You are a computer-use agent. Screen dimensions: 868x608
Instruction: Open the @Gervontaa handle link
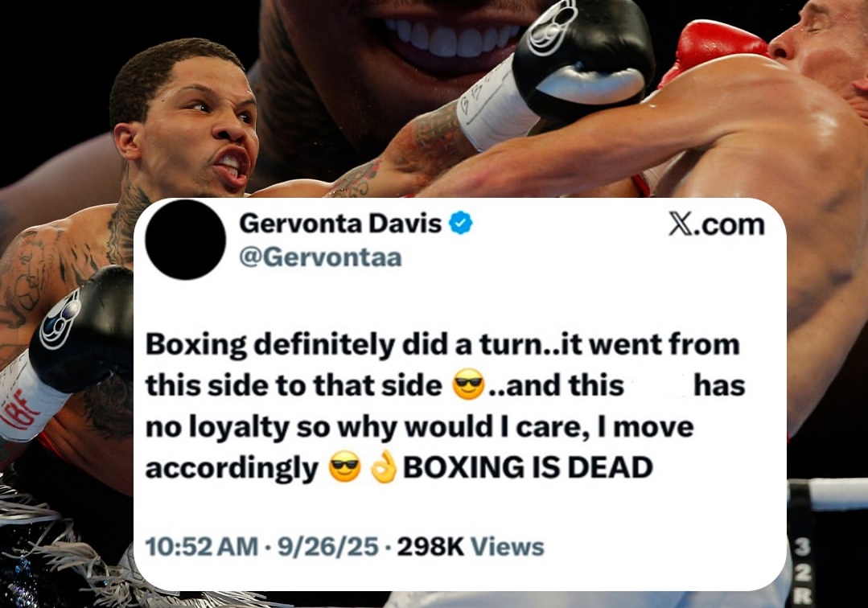click(x=320, y=258)
